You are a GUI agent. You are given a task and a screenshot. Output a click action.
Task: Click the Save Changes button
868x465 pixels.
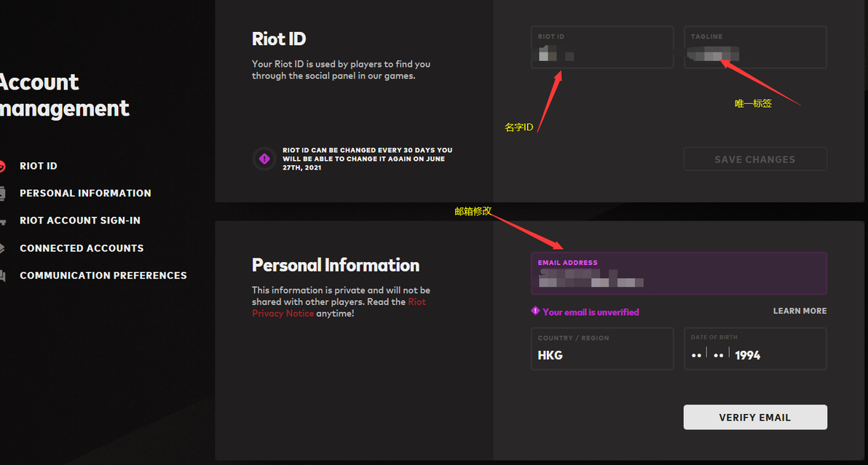click(x=754, y=159)
